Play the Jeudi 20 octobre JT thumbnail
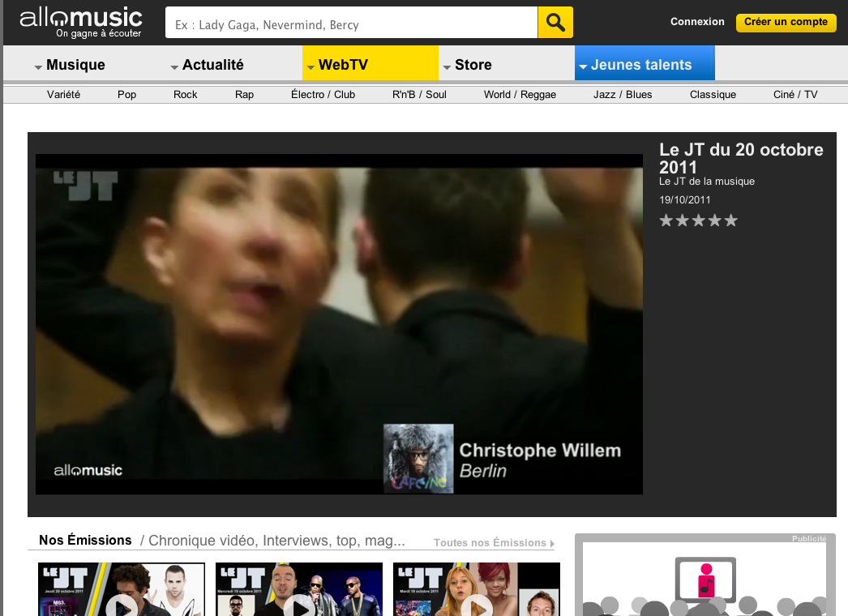848x616 pixels. click(122, 589)
